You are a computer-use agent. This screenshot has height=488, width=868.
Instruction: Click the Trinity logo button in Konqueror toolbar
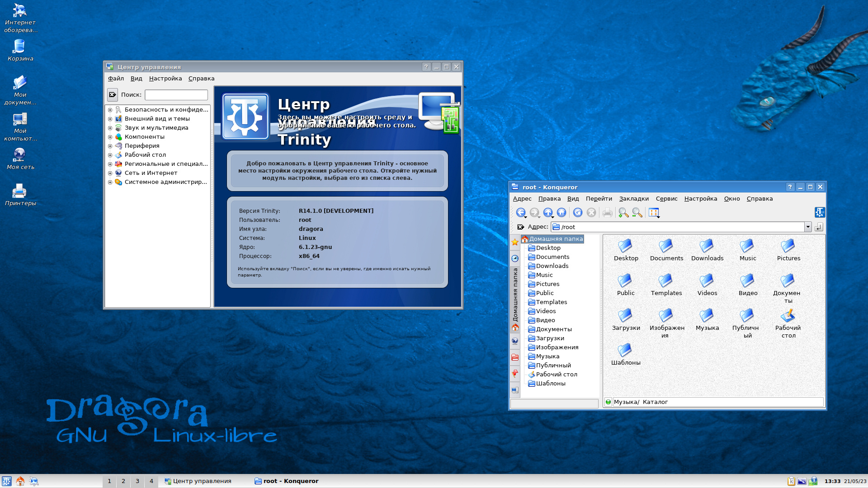820,212
